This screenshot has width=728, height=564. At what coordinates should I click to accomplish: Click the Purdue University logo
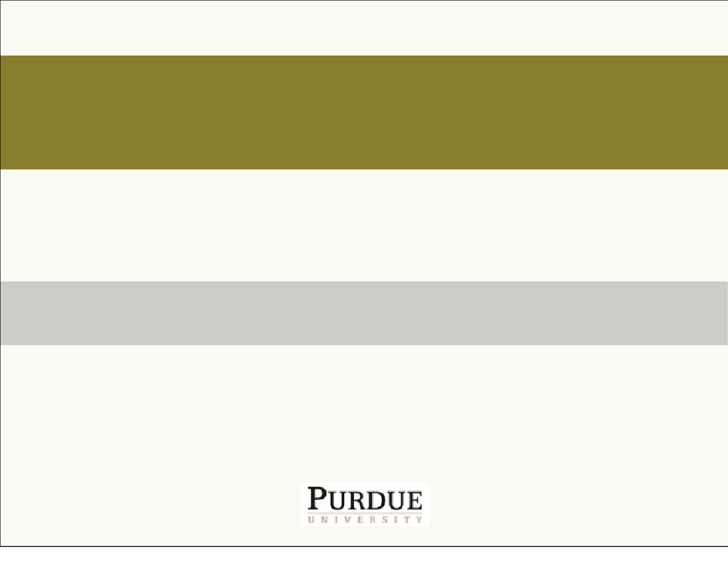click(365, 505)
